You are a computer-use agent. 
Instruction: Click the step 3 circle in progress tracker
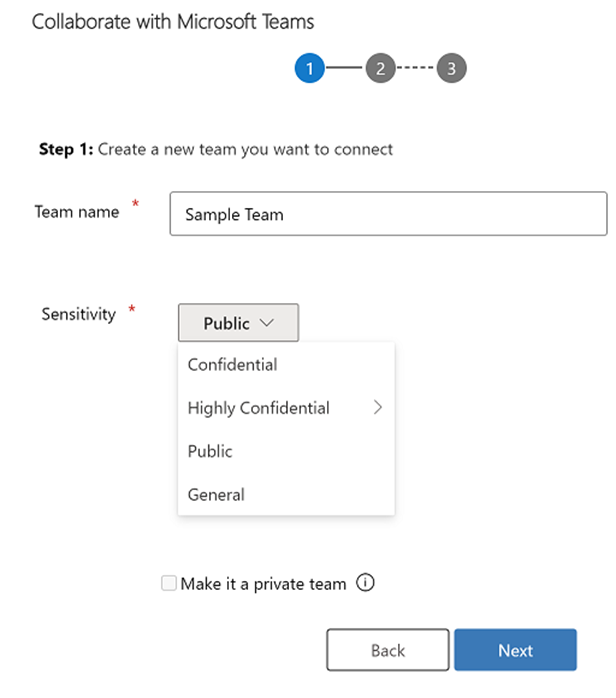[x=451, y=68]
